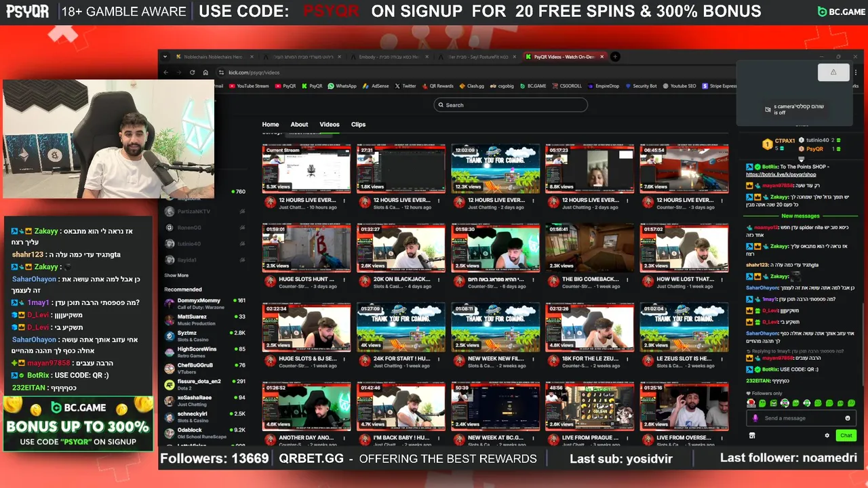Open the Youtube SEO bookmark
Image resolution: width=868 pixels, height=488 pixels.
[x=679, y=86]
